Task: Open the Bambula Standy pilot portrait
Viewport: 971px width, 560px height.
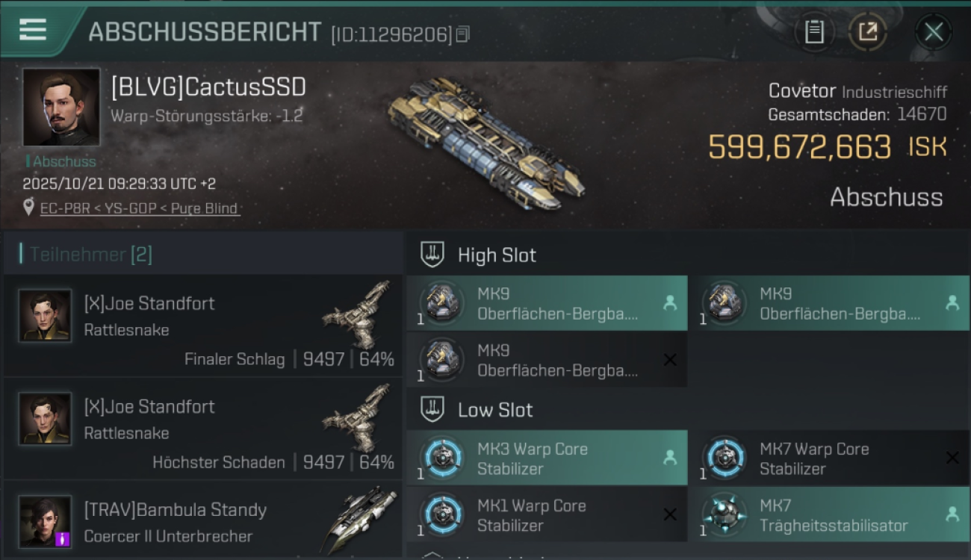Action: 46,521
